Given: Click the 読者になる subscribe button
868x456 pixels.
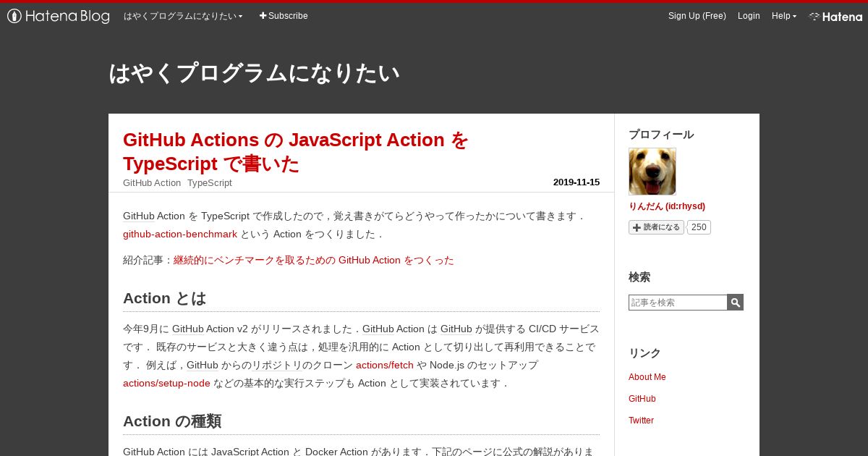Looking at the screenshot, I should pos(656,227).
